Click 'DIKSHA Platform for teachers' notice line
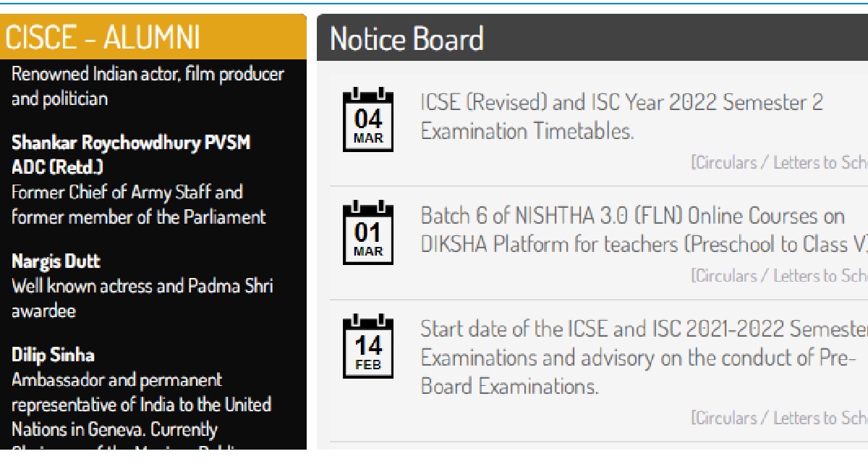The image size is (868, 467). point(644,245)
